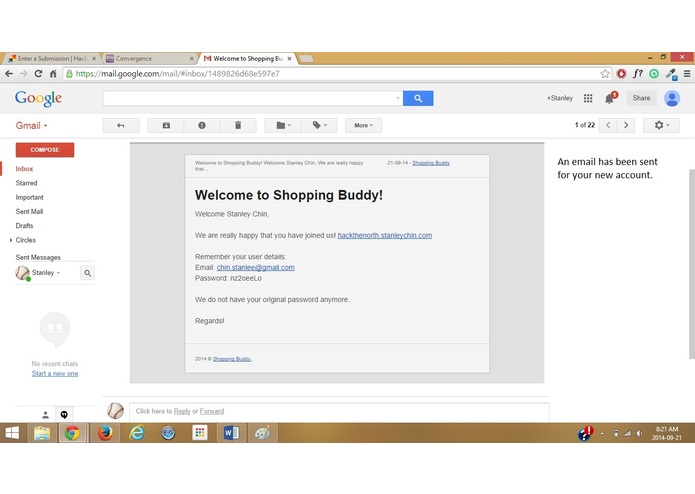The width and height of the screenshot is (695, 494).
Task: Click the browser back arrow
Action: pyautogui.click(x=9, y=74)
